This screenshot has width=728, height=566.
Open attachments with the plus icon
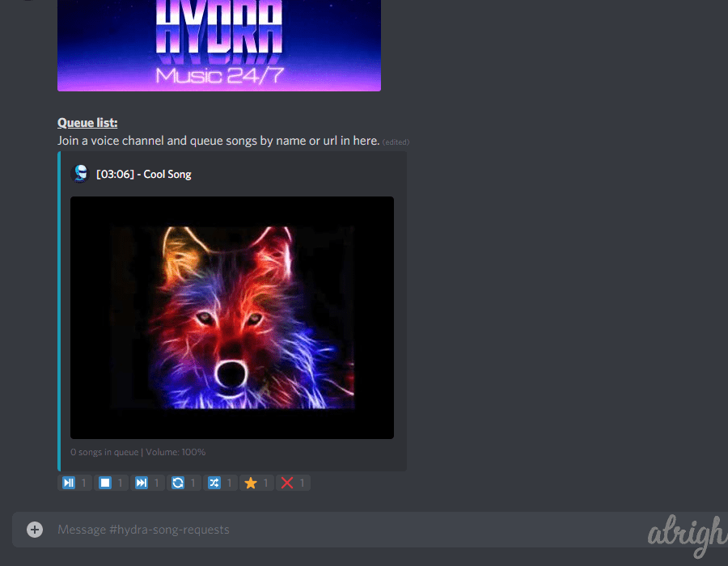click(34, 530)
